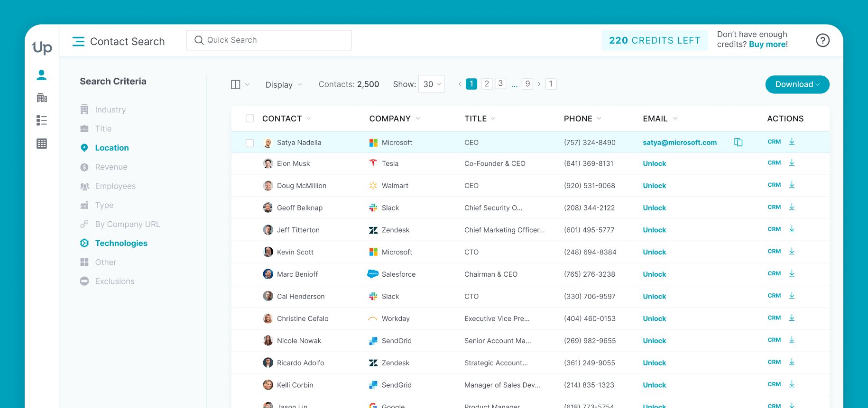Download Satya Nadella's contact
Viewport: 868px width, 408px height.
pos(792,142)
